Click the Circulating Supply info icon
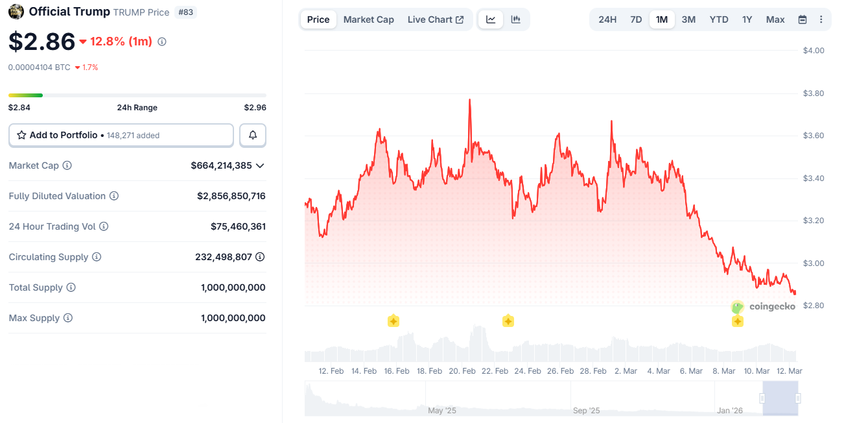The width and height of the screenshot is (868, 423). click(x=98, y=257)
